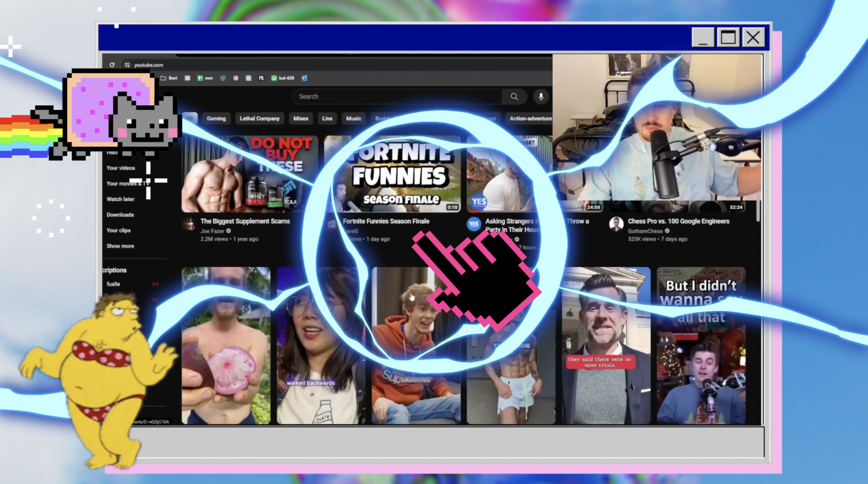Select the Gaming filter chip
The height and width of the screenshot is (484, 868).
(x=216, y=119)
